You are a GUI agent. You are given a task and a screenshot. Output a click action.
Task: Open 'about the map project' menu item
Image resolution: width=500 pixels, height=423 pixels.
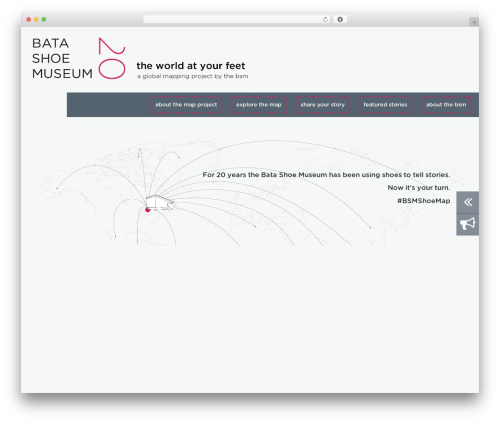pyautogui.click(x=186, y=105)
